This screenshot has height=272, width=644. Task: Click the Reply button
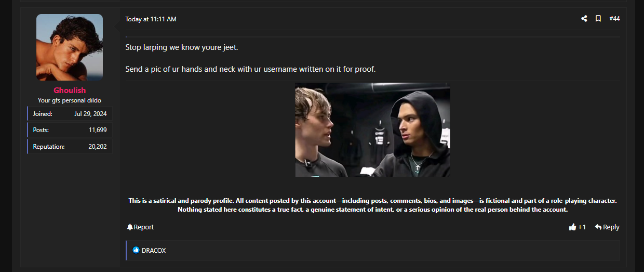click(607, 227)
